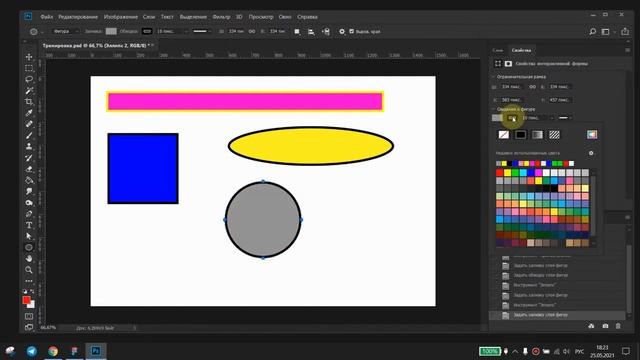640x360 pixels.
Task: Select the Crop tool
Action: 29,102
